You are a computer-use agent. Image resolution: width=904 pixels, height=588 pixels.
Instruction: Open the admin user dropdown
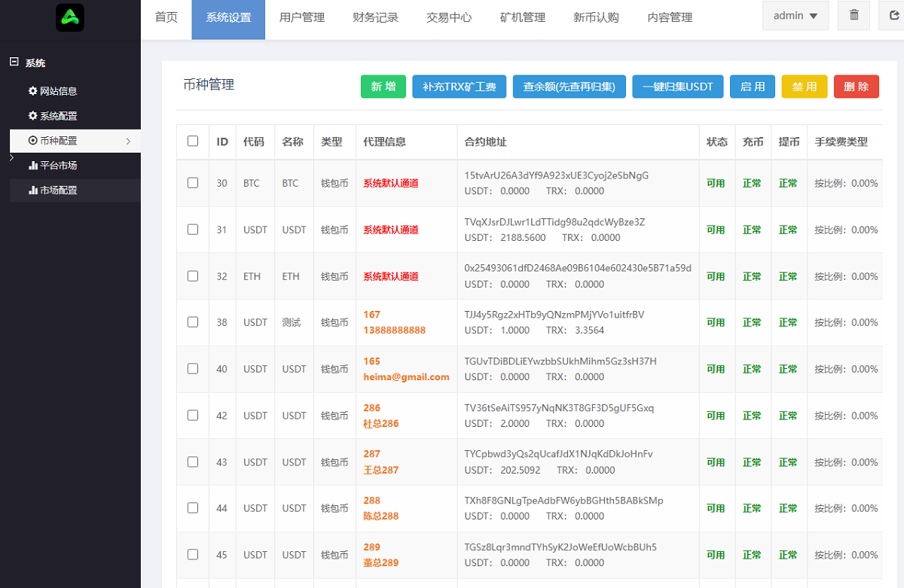point(796,16)
